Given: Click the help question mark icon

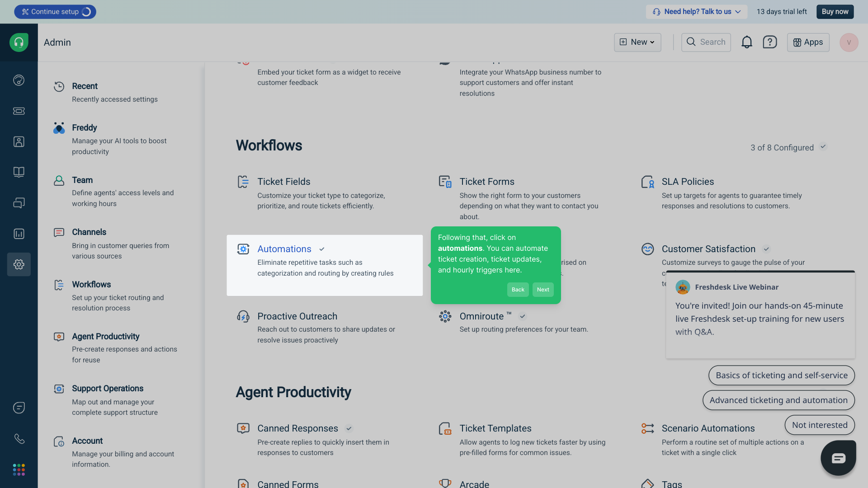Looking at the screenshot, I should (x=769, y=42).
